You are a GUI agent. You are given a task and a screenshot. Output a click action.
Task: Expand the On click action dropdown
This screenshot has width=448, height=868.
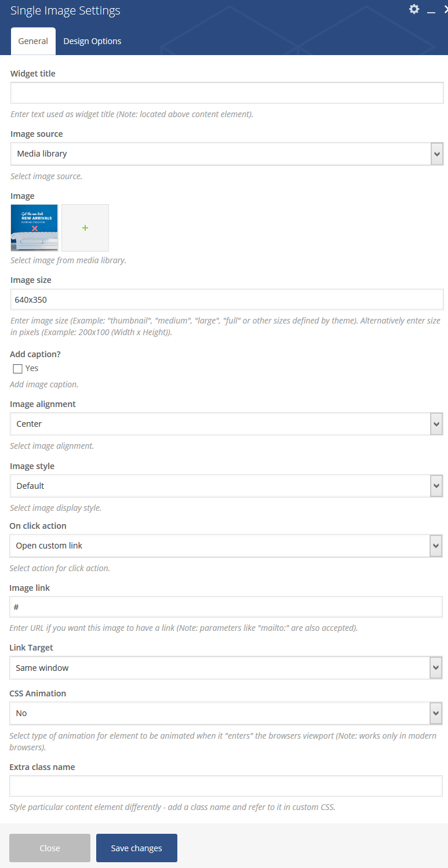(226, 546)
